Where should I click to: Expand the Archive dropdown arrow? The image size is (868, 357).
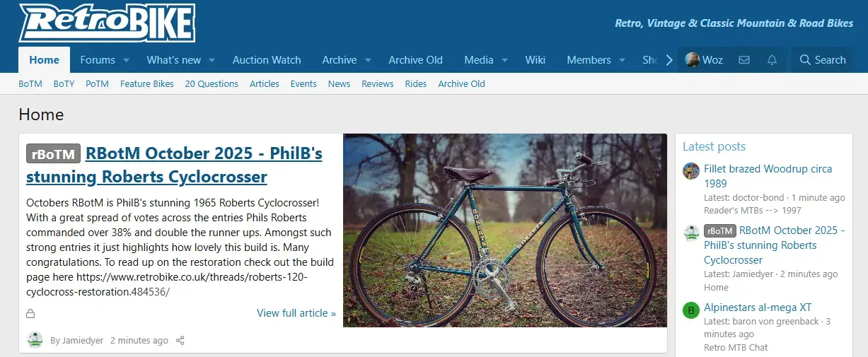pos(368,60)
